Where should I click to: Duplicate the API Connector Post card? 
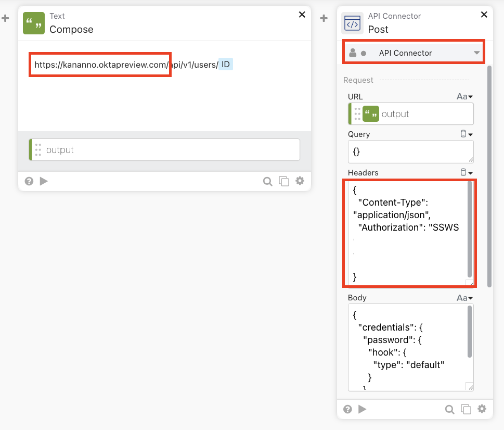point(466,409)
